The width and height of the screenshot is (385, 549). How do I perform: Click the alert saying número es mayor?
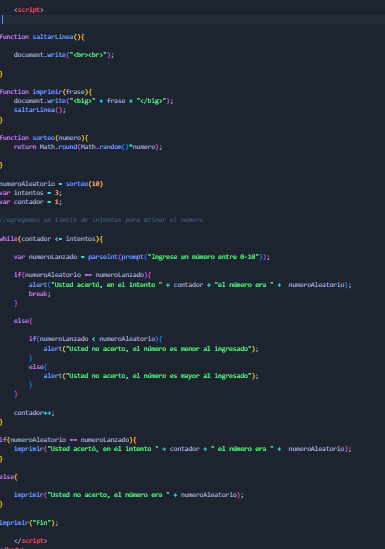(x=151, y=376)
